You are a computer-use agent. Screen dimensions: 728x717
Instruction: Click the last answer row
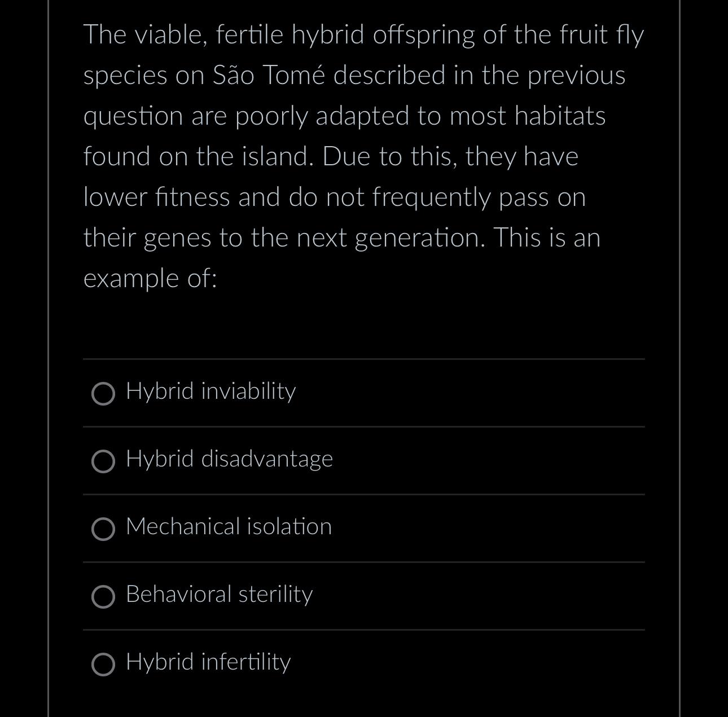(x=363, y=665)
